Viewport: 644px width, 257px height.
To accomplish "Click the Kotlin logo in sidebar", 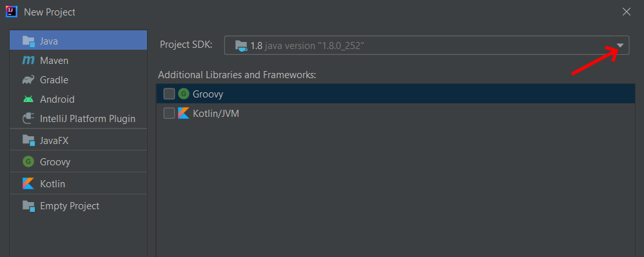I will (28, 183).
